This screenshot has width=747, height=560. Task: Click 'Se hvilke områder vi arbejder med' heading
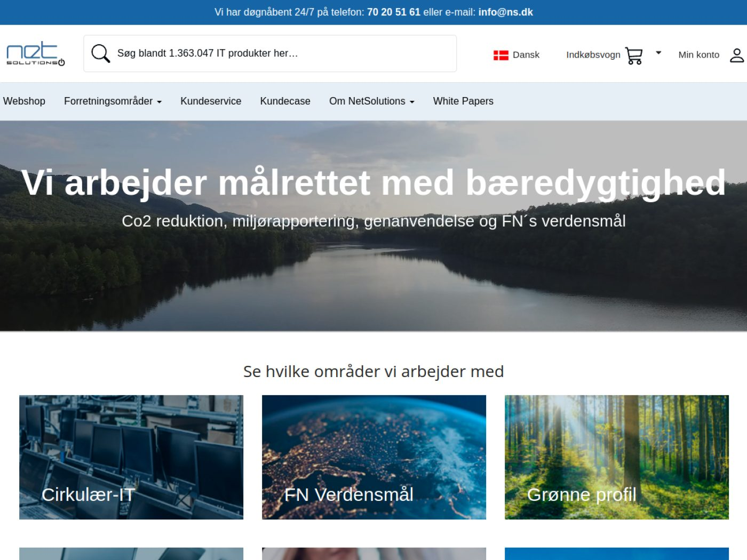[373, 371]
